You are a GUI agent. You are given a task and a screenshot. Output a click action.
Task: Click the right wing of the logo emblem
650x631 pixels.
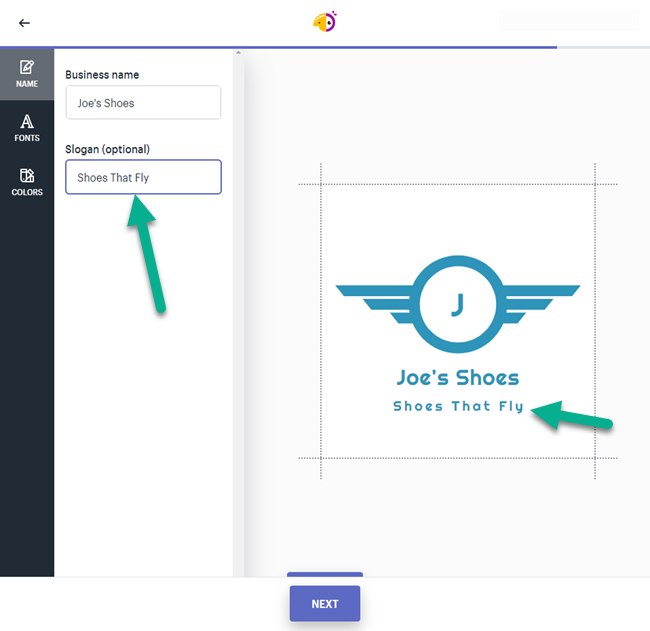point(540,296)
